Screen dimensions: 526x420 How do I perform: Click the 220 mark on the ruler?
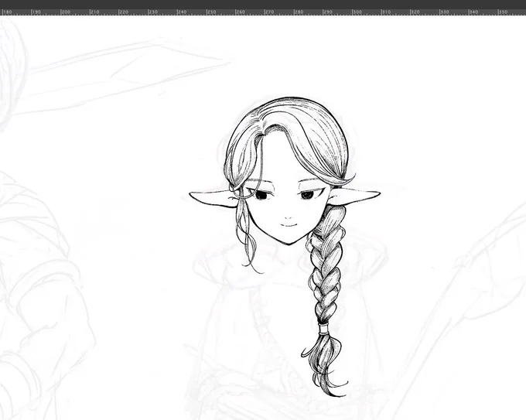point(124,12)
